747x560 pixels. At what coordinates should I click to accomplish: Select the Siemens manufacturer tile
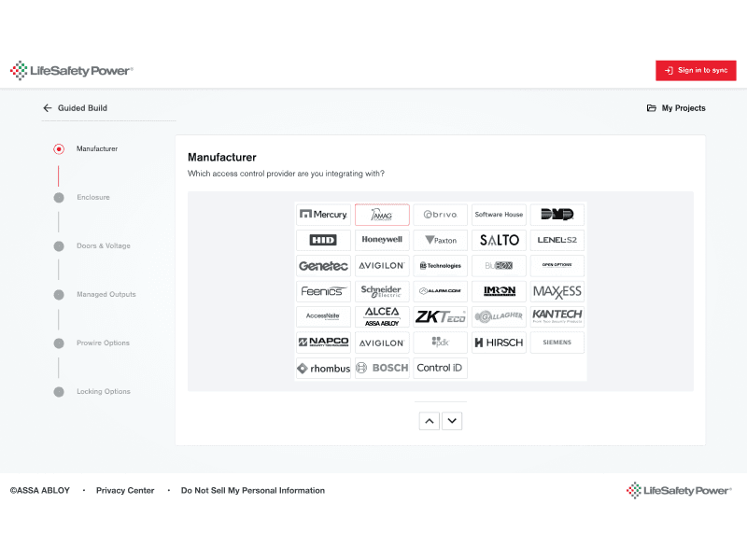tap(557, 343)
